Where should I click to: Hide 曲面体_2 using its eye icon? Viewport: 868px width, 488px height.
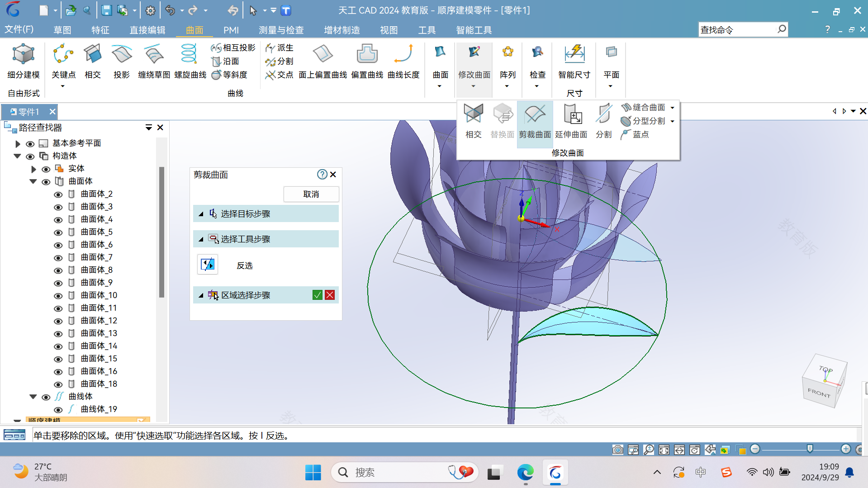click(58, 194)
